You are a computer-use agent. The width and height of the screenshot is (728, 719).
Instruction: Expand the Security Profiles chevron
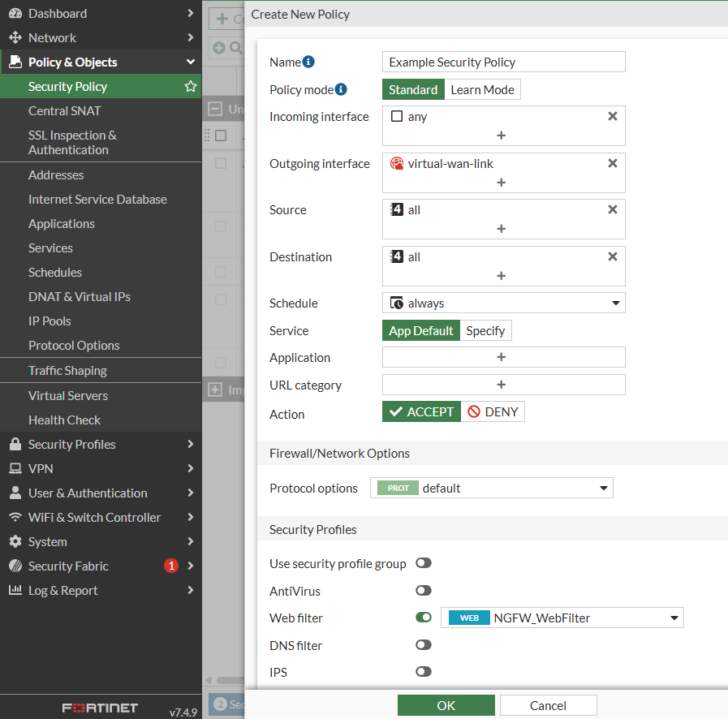(x=191, y=444)
